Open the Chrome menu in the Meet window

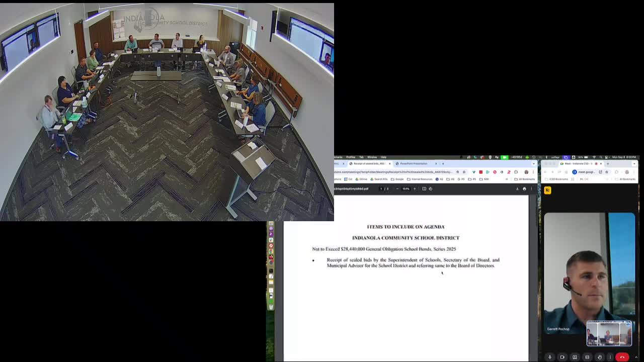point(635,172)
